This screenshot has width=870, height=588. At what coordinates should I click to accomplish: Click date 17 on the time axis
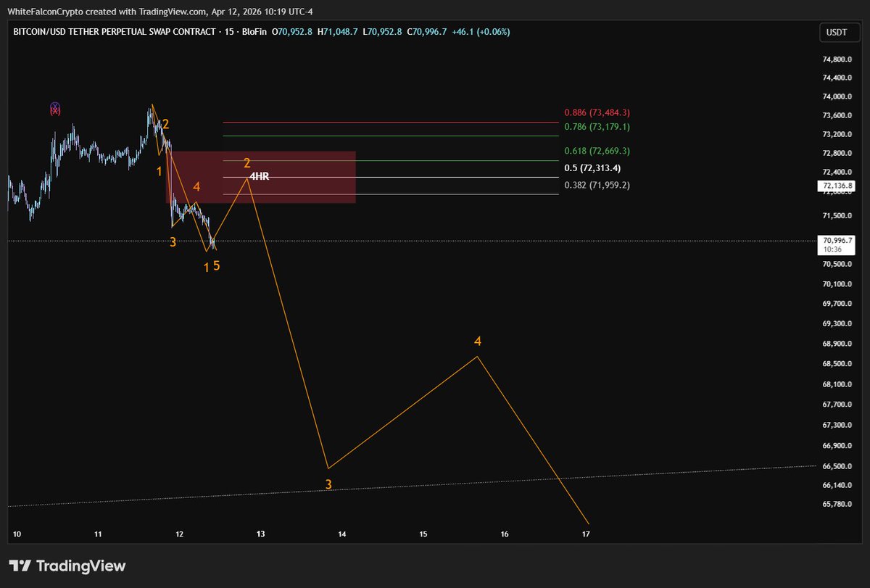click(x=587, y=534)
